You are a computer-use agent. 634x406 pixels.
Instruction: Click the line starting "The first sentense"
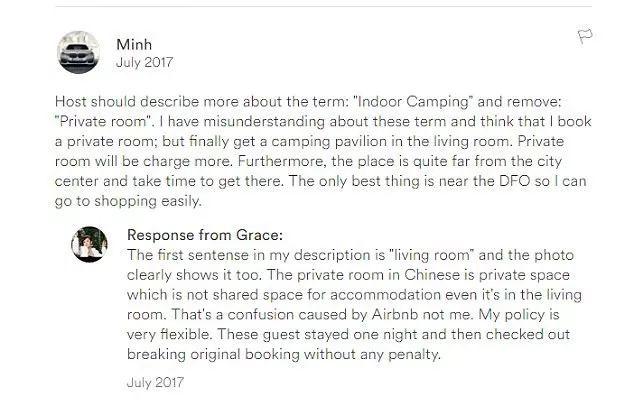click(x=350, y=255)
